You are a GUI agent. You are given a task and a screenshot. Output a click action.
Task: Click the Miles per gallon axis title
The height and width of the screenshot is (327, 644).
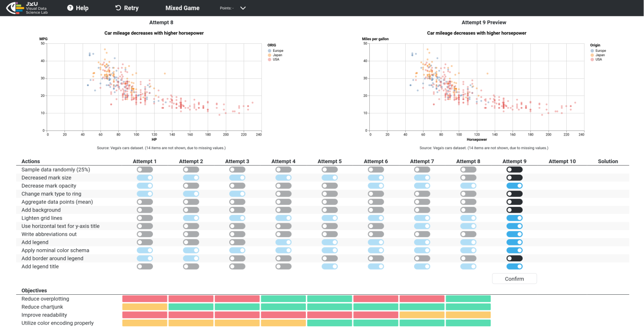375,39
